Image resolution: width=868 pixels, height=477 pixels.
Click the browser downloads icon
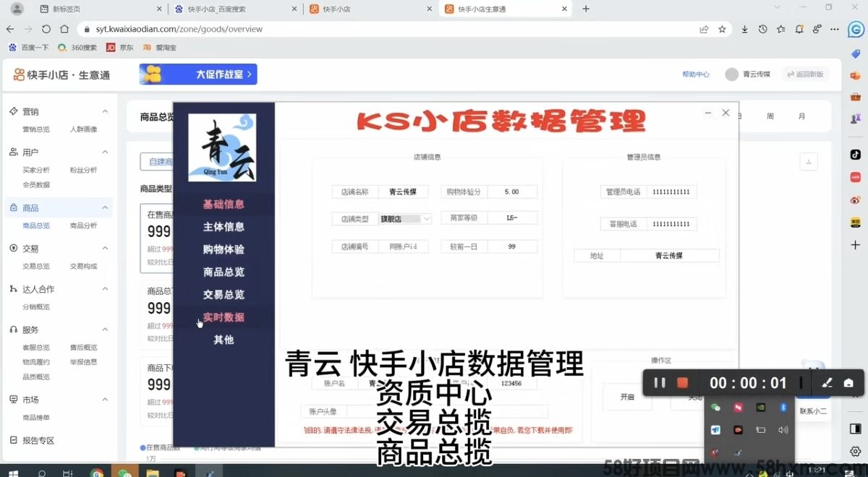744,30
